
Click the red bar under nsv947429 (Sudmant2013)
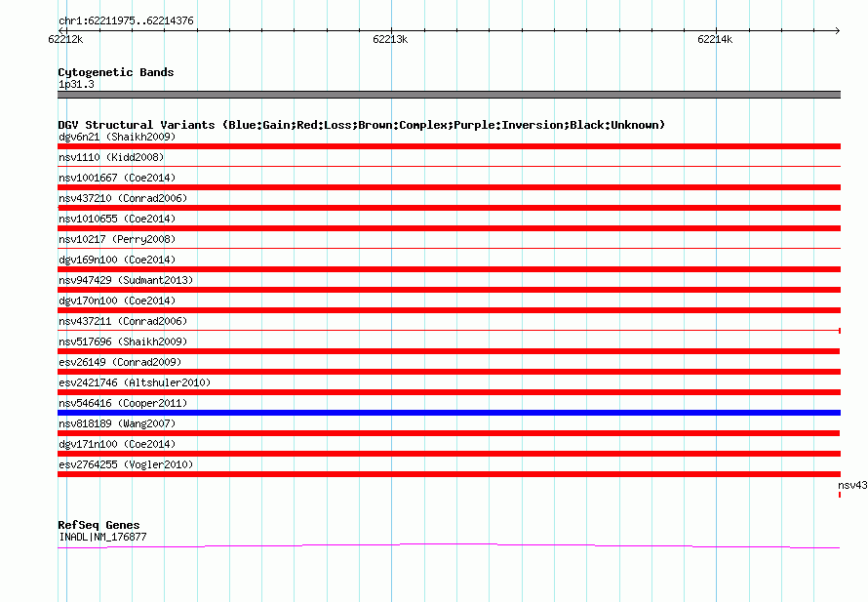coord(449,290)
